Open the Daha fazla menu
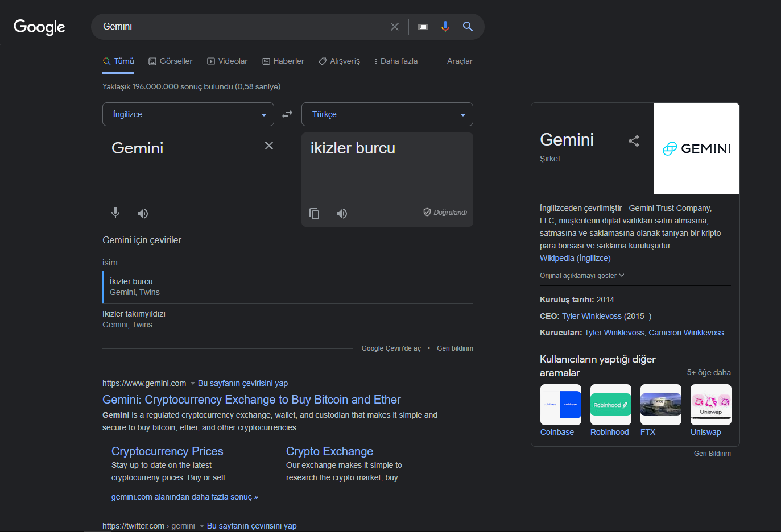Screen dimensions: 781x532 [396, 61]
